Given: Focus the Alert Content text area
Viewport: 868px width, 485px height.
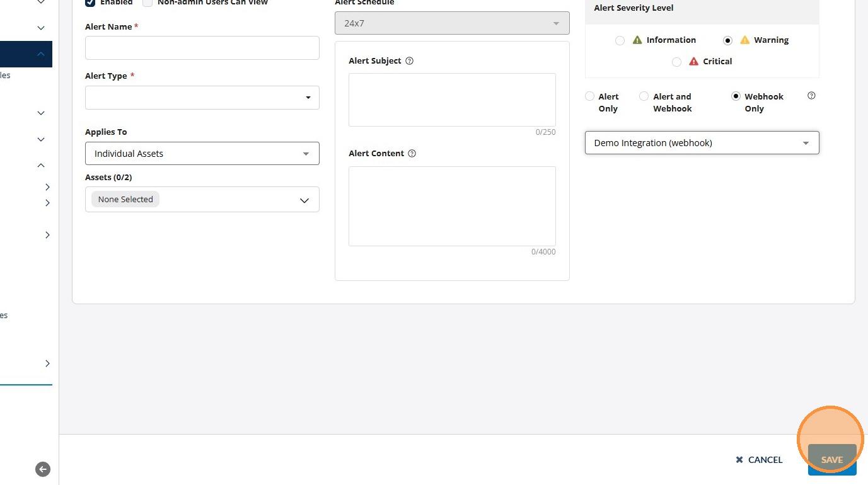Looking at the screenshot, I should coord(452,206).
